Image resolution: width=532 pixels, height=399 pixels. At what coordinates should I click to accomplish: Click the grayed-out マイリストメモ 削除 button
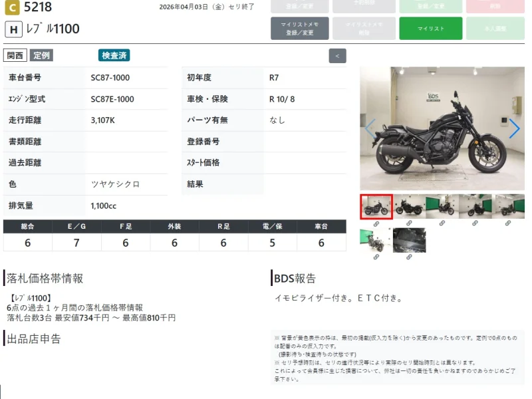(364, 29)
